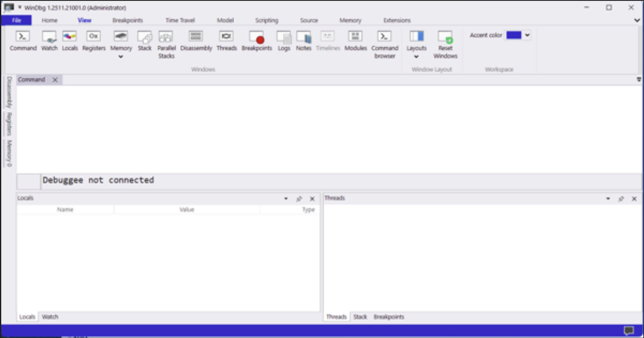
Task: Open the File menu button
Action: pyautogui.click(x=17, y=20)
